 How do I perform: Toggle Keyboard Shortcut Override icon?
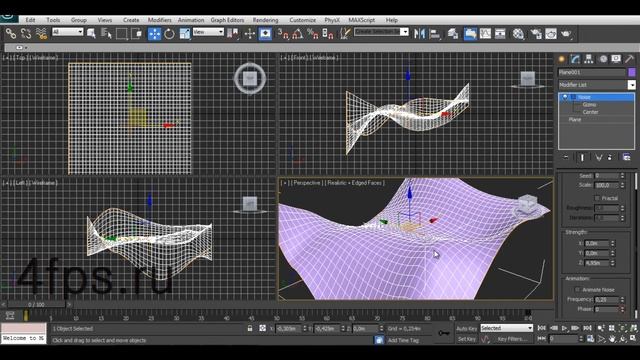pos(265,33)
